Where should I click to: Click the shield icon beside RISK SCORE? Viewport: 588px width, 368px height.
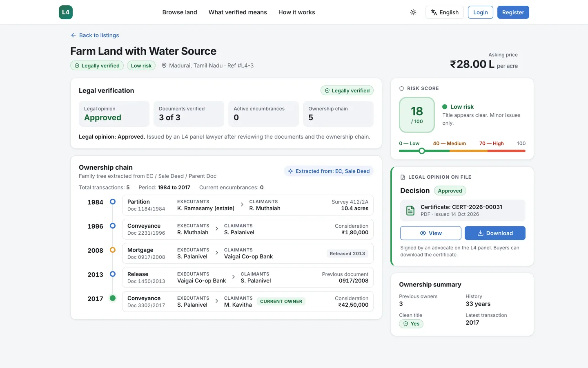pos(401,88)
